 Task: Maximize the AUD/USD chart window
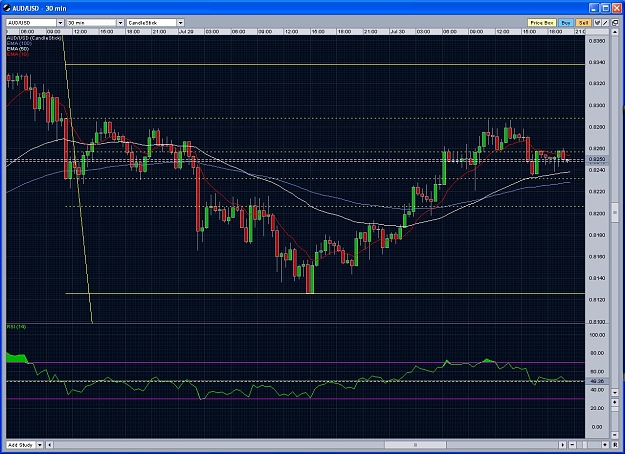605,8
